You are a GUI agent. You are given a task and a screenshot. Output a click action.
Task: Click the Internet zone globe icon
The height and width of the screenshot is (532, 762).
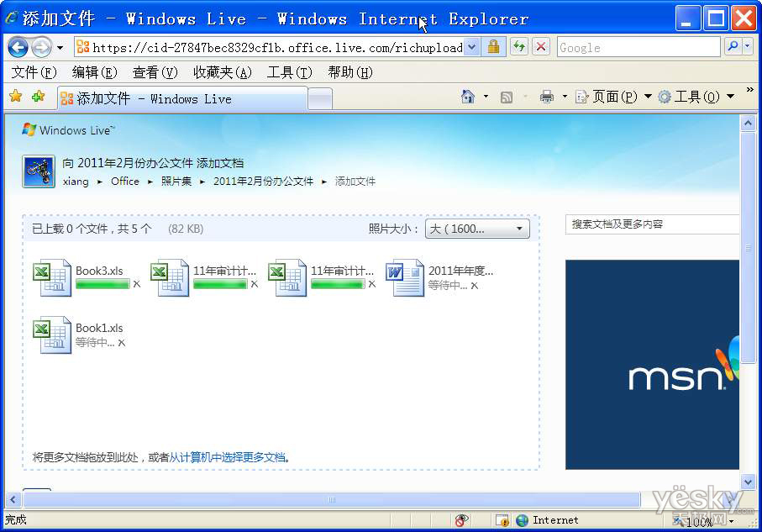click(x=523, y=520)
